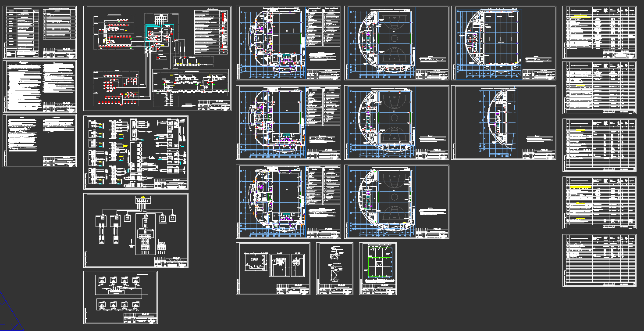Select the sheet with the narrow arc-shaped partial plan

click(x=504, y=122)
